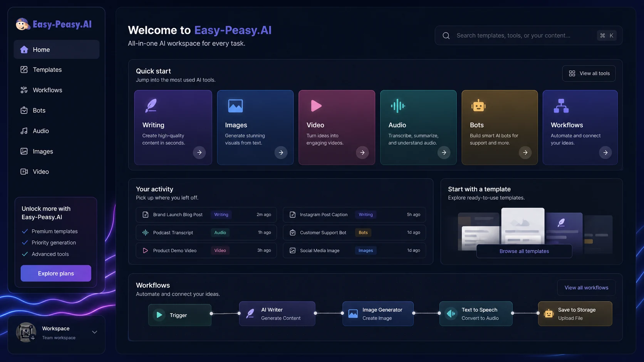Click the Home icon in sidebar
Image resolution: width=644 pixels, height=362 pixels.
pos(24,50)
